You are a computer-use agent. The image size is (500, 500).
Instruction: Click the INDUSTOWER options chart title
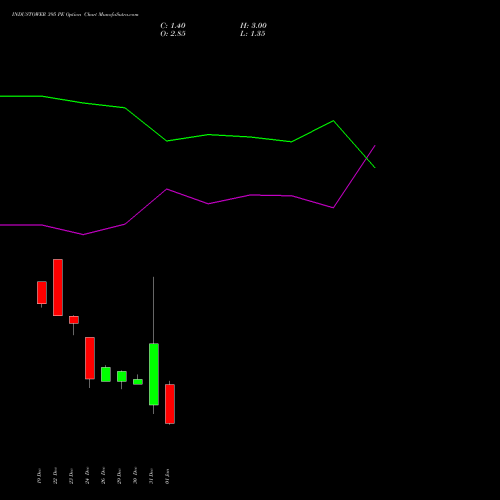coord(75,14)
